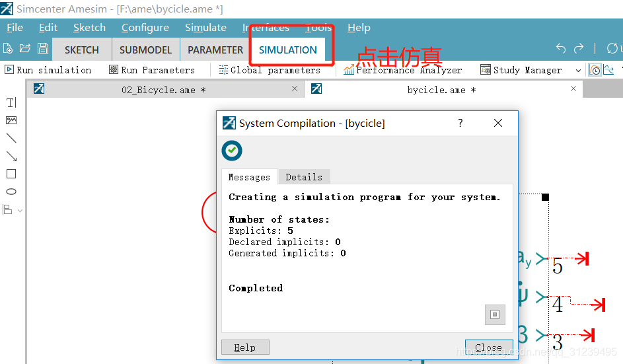Click the 'Completed' message text
Viewport: 623px width, 364px height.
click(x=256, y=288)
